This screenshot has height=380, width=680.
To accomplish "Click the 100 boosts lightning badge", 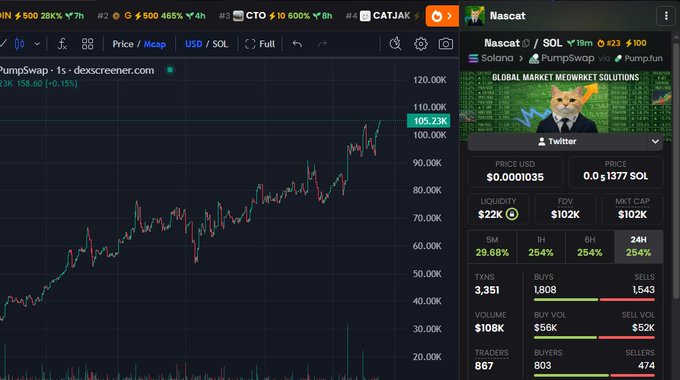I will click(636, 43).
